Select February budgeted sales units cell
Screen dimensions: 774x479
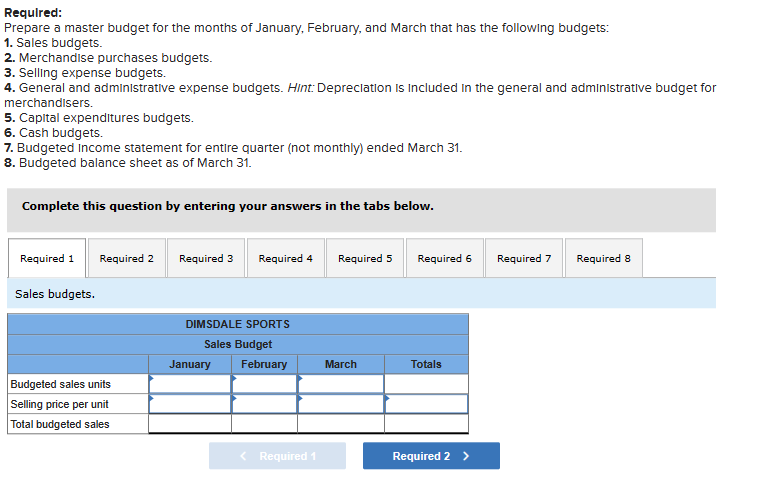264,384
